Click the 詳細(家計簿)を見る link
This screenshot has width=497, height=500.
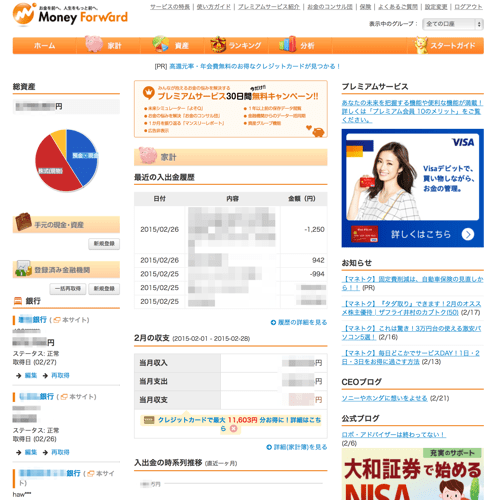[297, 447]
